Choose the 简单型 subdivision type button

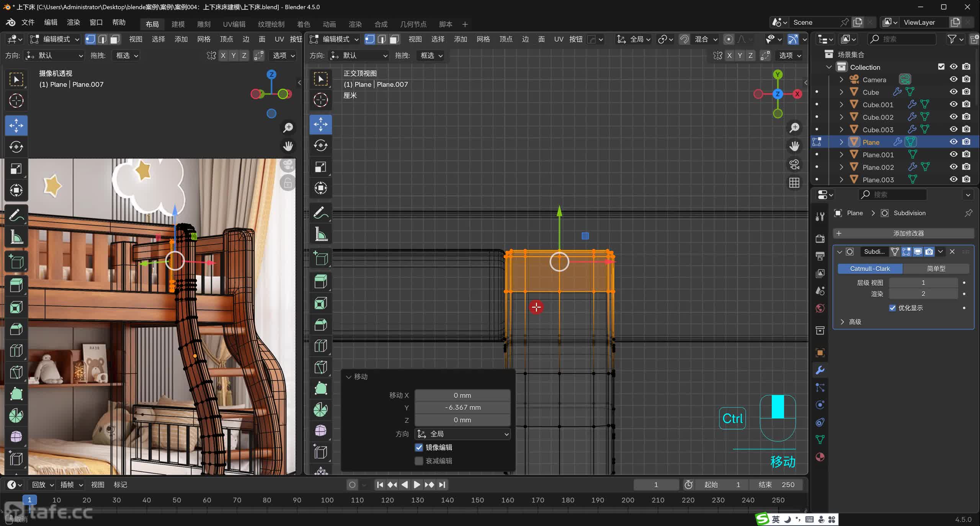tap(936, 268)
